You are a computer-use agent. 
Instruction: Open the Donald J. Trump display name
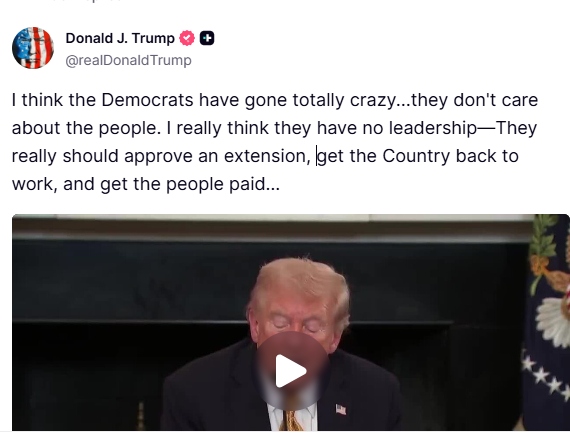pyautogui.click(x=120, y=38)
